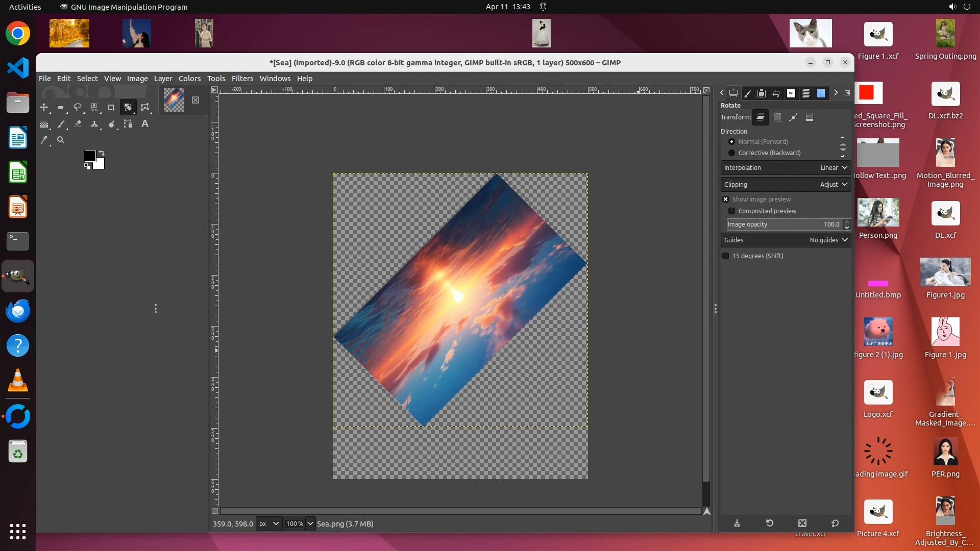Click the black foreground color swatch
Image resolution: width=980 pixels, height=551 pixels.
[90, 156]
